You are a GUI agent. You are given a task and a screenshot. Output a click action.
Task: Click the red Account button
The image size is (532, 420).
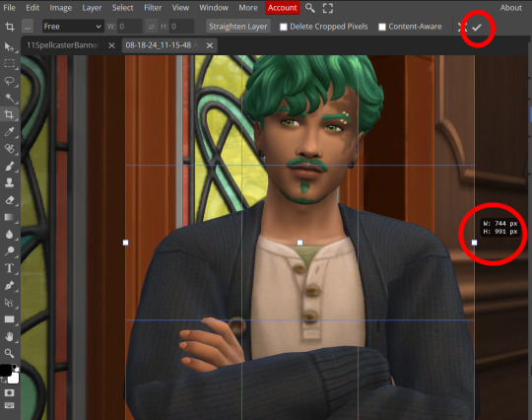(283, 8)
